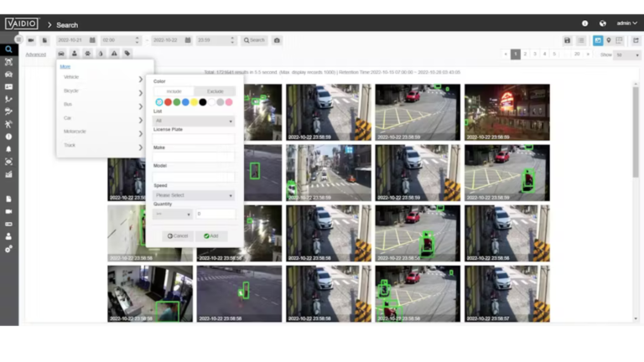Screen dimensions: 644x362
Task: Click the License Plate input field
Action: (x=195, y=138)
